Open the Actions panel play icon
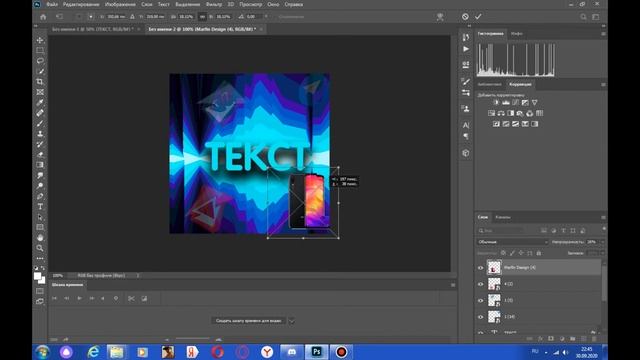 click(466, 49)
